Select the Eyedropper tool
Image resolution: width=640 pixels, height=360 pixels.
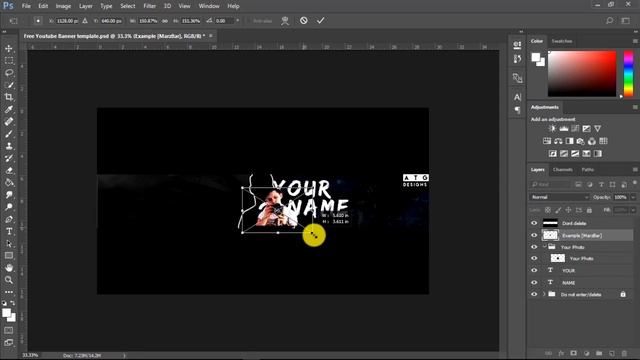(9, 109)
